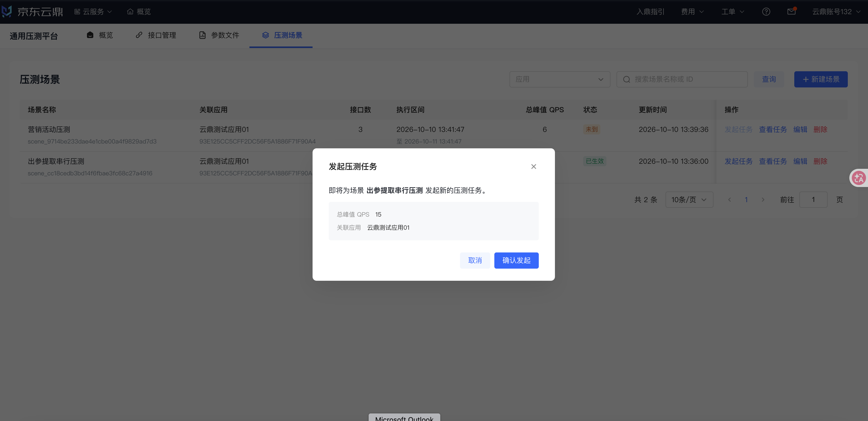The height and width of the screenshot is (421, 868).
Task: Click the 通用压测平台 title
Action: pyautogui.click(x=34, y=36)
